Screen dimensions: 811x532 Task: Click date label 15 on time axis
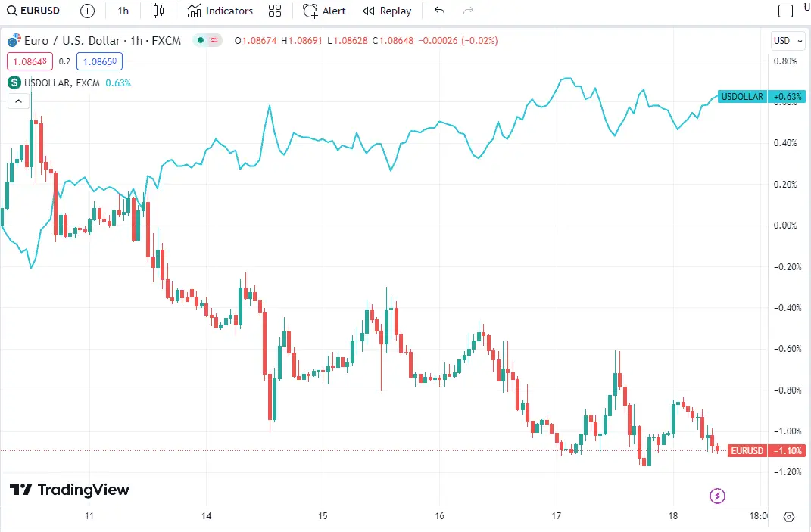click(x=323, y=516)
